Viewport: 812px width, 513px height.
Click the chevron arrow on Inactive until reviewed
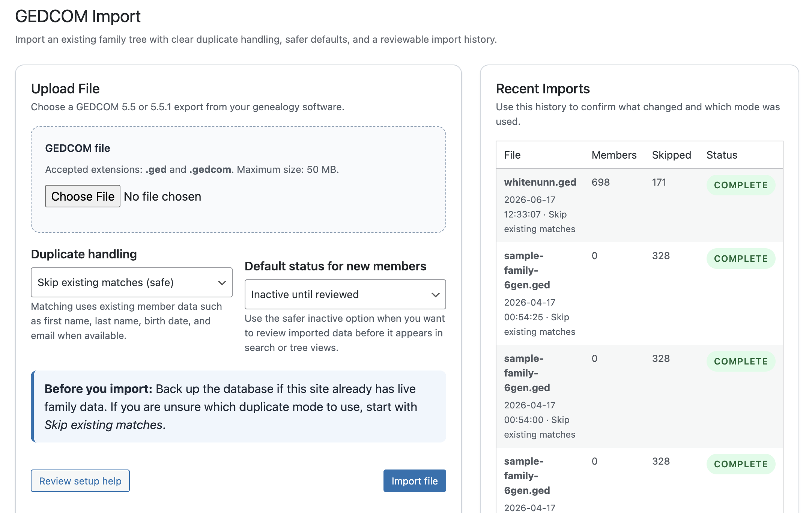pyautogui.click(x=436, y=295)
